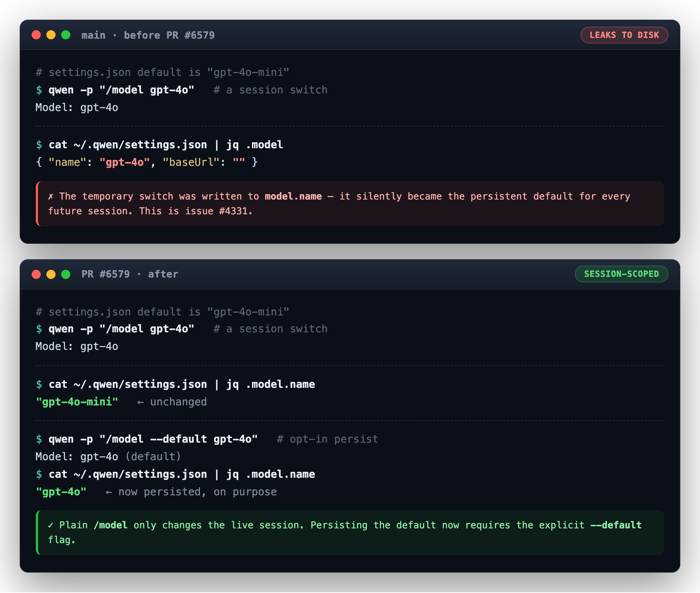Select the title "PR #6579 · after"
The image size is (700, 593).
point(130,274)
